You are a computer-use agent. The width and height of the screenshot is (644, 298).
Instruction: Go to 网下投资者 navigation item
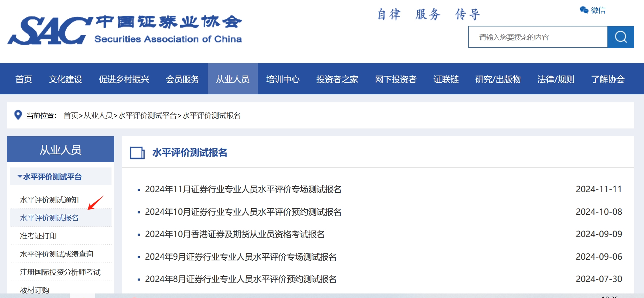click(x=396, y=79)
